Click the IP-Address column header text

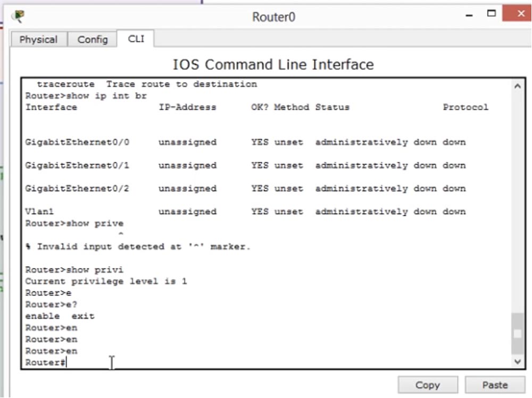(x=187, y=107)
